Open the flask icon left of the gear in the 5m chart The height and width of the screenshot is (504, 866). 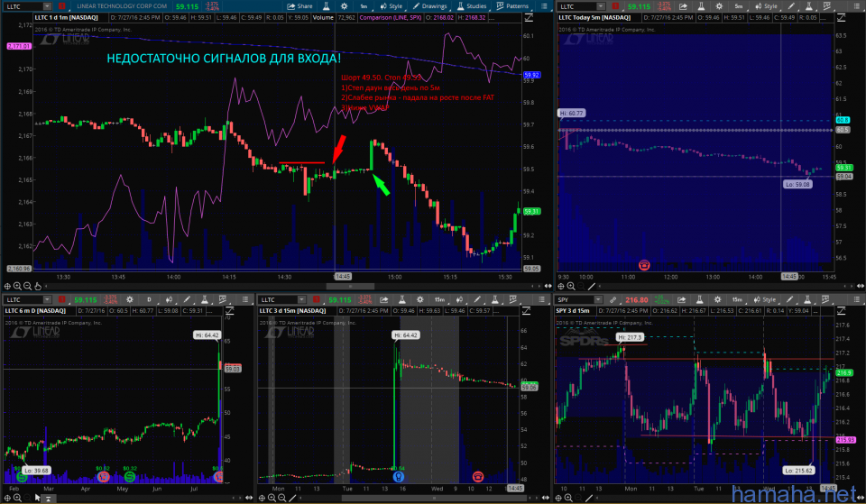pyautogui.click(x=701, y=6)
